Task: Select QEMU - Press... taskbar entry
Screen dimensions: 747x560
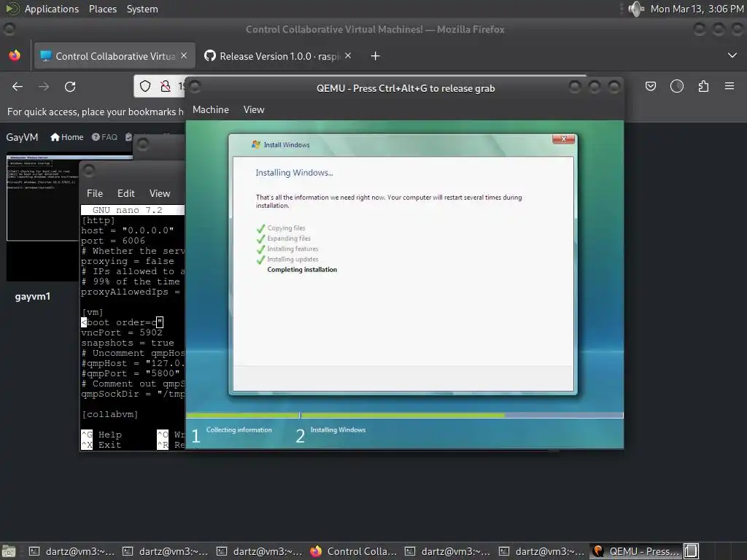Action: click(x=635, y=551)
